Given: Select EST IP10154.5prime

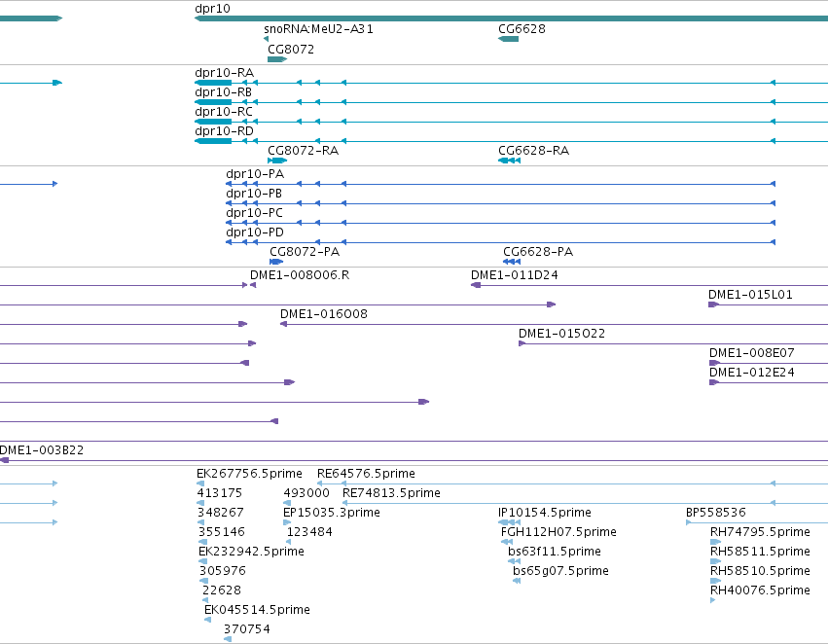Looking at the screenshot, I should 545,513.
